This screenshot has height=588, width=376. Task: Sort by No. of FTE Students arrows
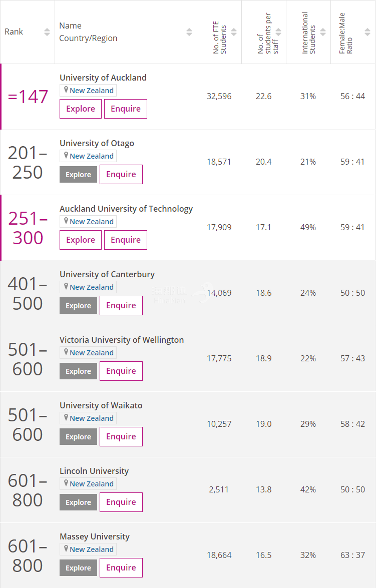click(234, 32)
